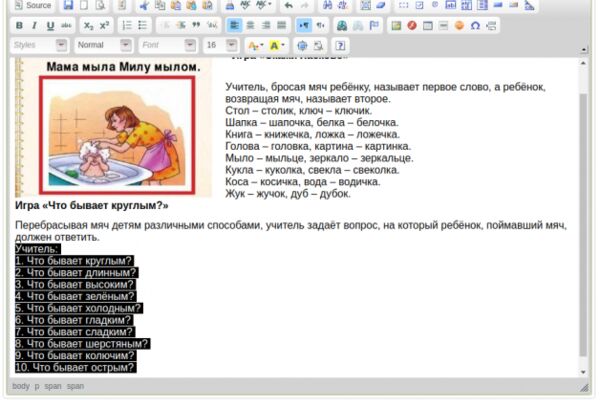Insert a Table icon
600x400 pixels.
pos(428,26)
